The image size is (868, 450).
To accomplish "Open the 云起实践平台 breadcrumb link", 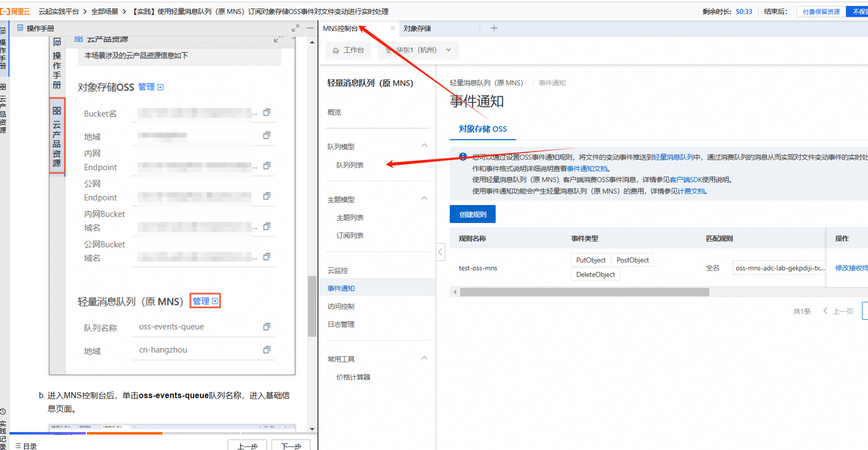I will point(59,11).
